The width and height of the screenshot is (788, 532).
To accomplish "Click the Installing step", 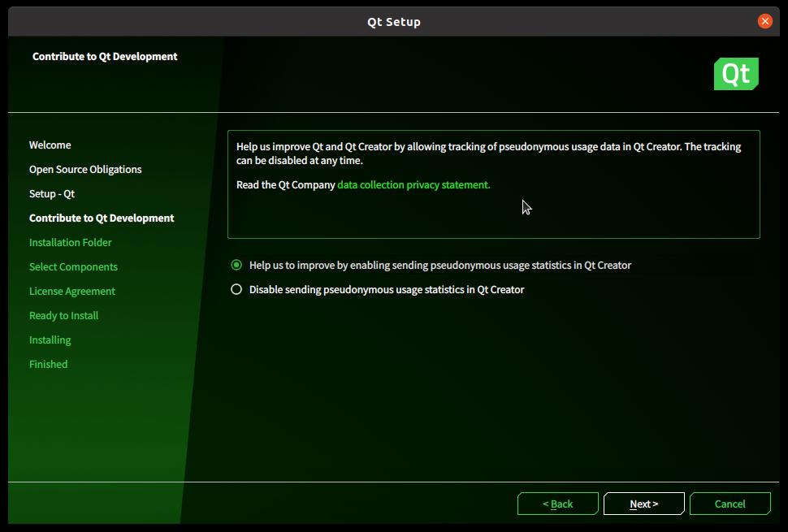I will click(50, 340).
